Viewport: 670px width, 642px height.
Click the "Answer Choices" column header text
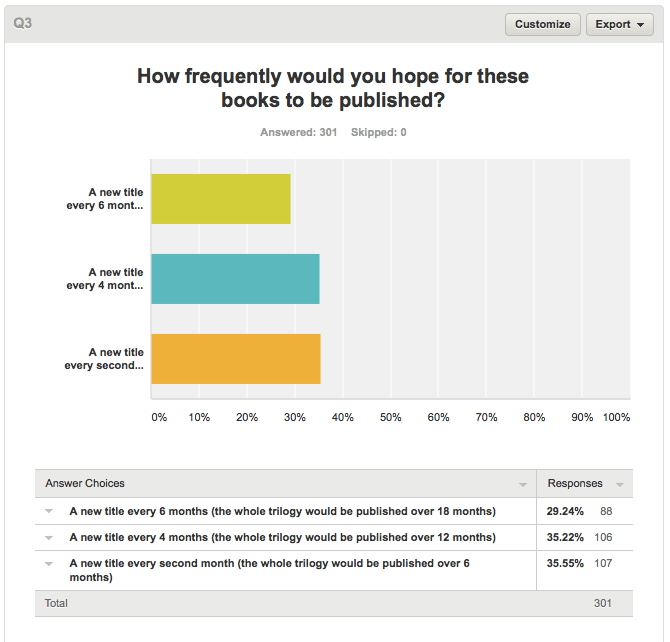85,484
